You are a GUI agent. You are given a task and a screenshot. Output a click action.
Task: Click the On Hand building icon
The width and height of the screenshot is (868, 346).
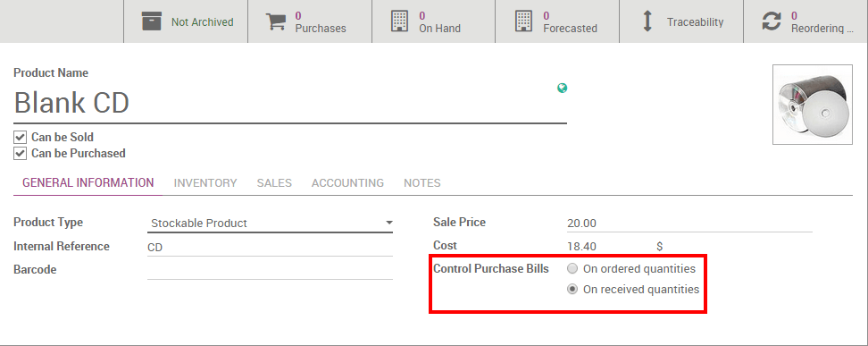[x=399, y=21]
